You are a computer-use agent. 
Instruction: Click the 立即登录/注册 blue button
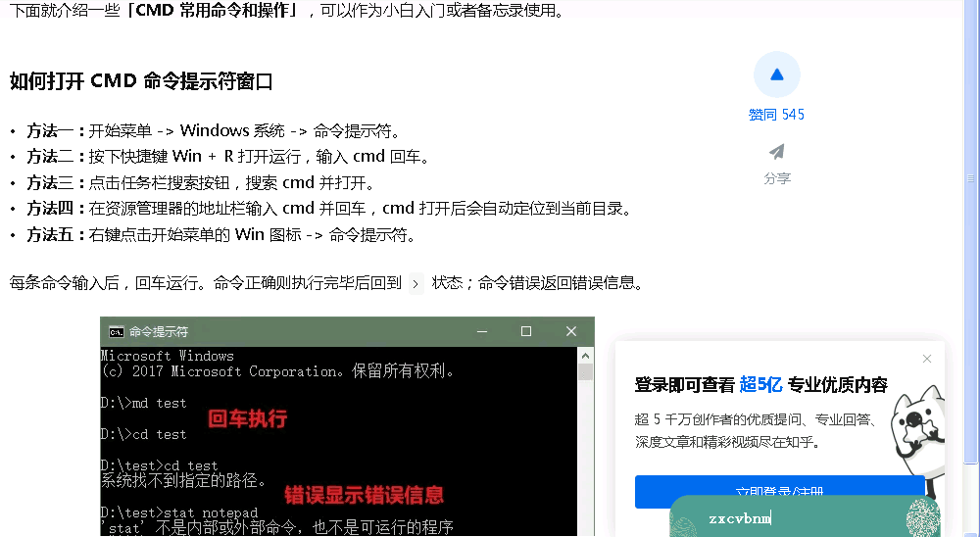(x=779, y=491)
